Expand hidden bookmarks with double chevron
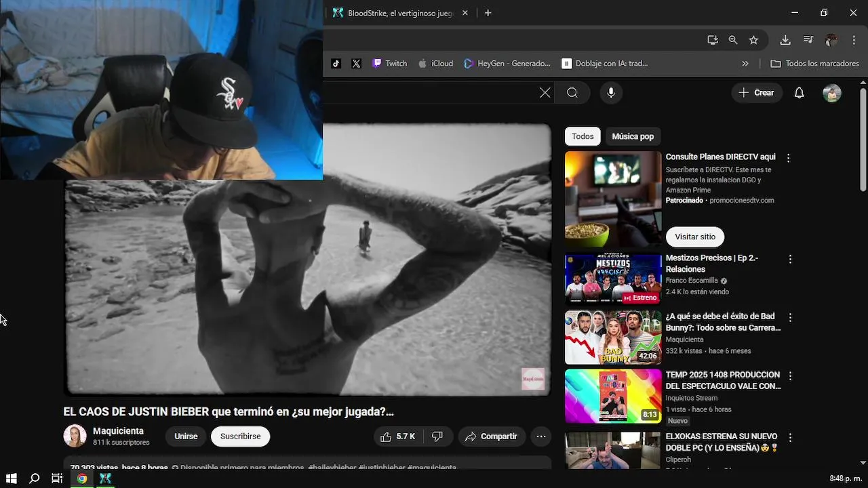This screenshot has width=868, height=488. [745, 64]
